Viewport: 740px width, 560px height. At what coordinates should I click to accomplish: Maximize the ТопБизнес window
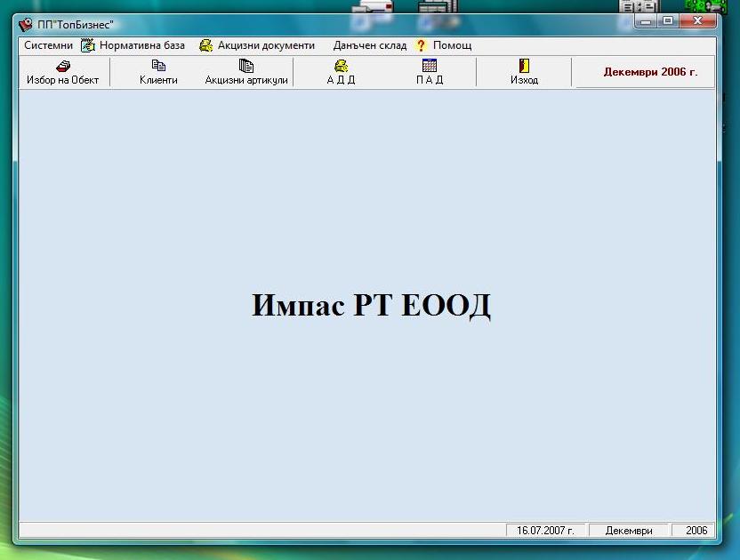point(668,20)
